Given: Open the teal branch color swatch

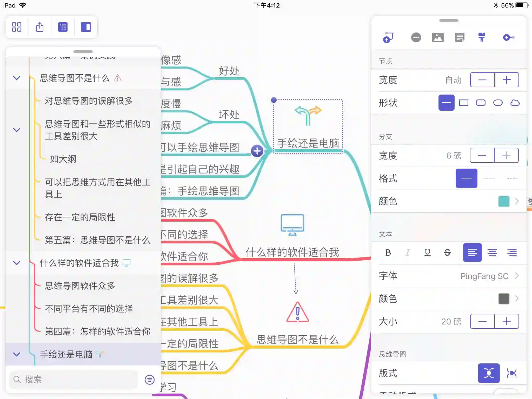Looking at the screenshot, I should click(504, 201).
